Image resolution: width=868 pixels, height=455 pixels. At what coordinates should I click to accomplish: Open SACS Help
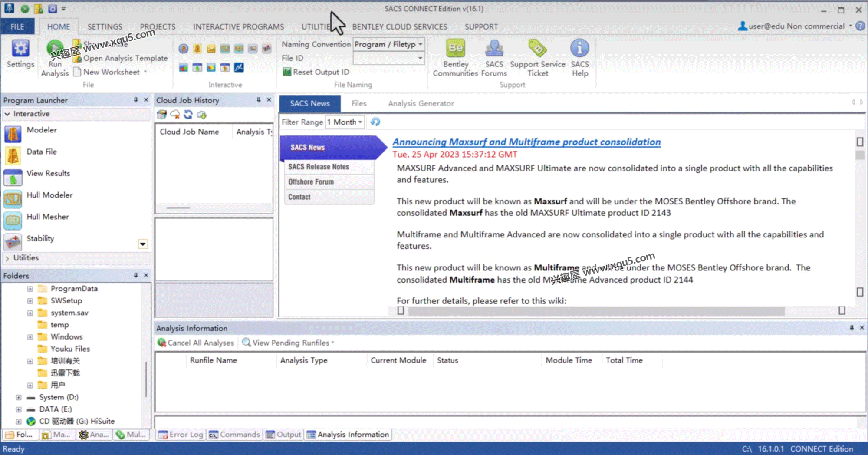pyautogui.click(x=580, y=58)
